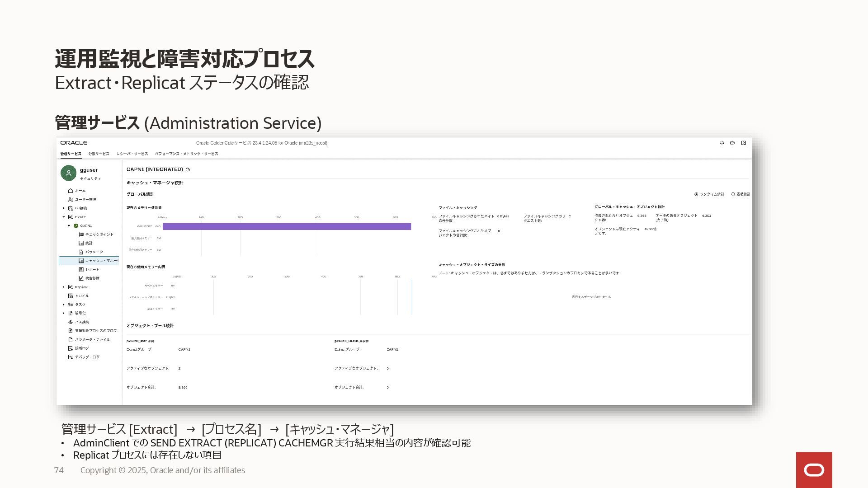Open the user account icon at top right
This screenshot has width=868, height=488.
pyautogui.click(x=743, y=143)
